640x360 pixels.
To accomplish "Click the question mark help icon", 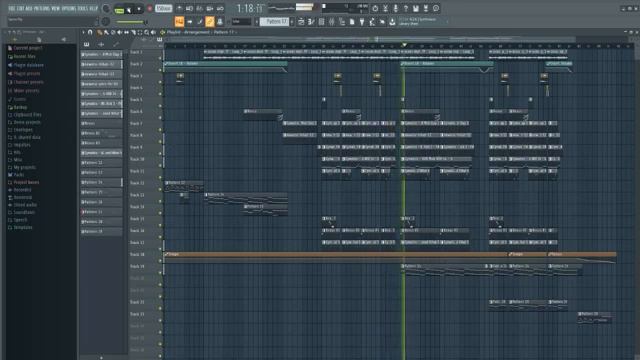I will (x=406, y=9).
